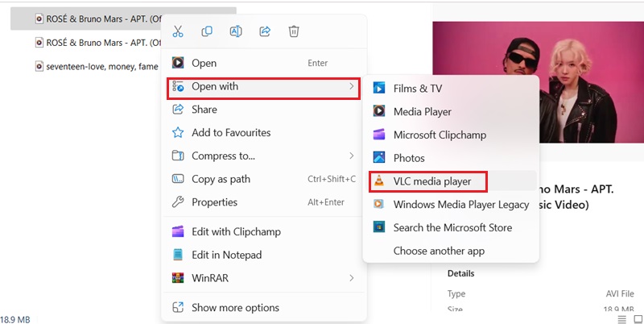
Task: Select Compress to... entry
Action: point(263,156)
